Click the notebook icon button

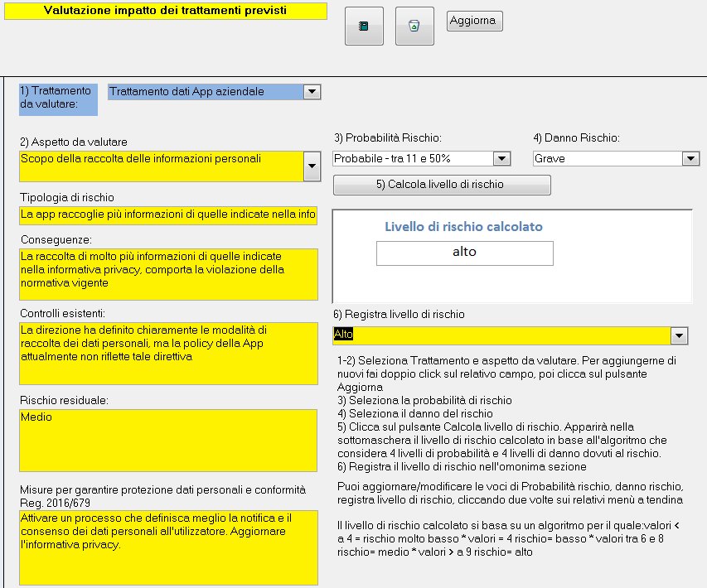click(363, 27)
